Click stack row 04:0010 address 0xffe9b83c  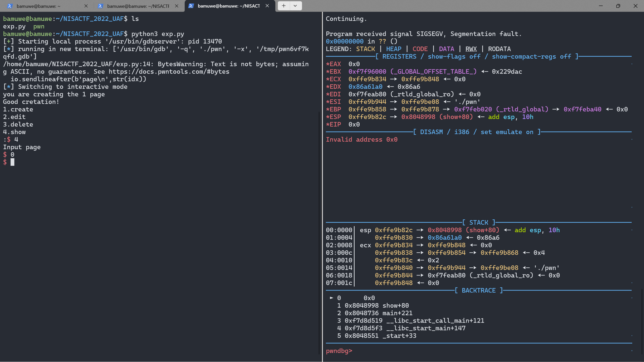[394, 260]
